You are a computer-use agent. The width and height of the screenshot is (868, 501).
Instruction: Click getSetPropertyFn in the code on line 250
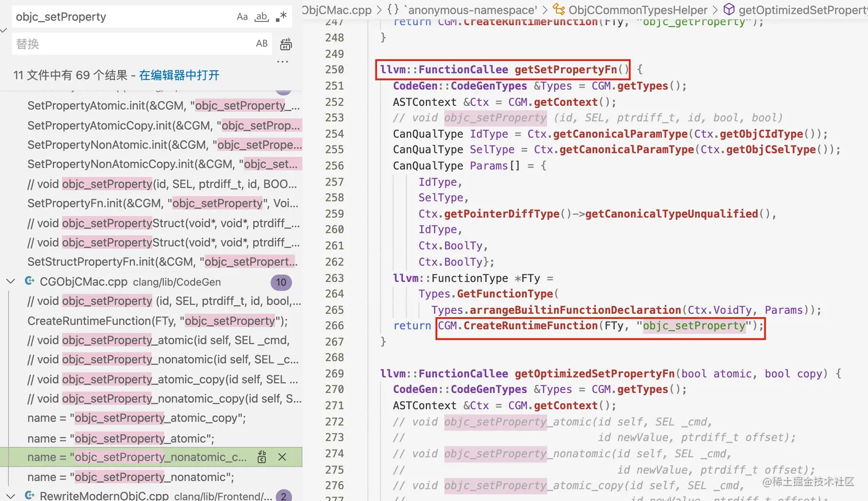[565, 70]
